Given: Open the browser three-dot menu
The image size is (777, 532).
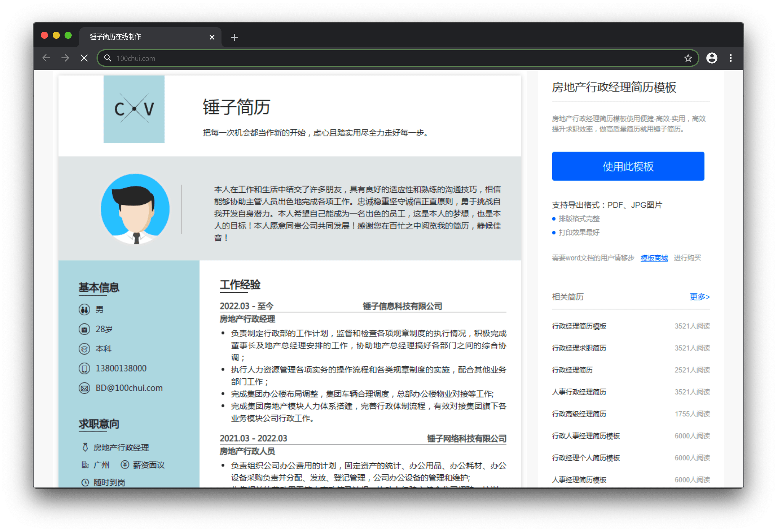Looking at the screenshot, I should click(731, 58).
